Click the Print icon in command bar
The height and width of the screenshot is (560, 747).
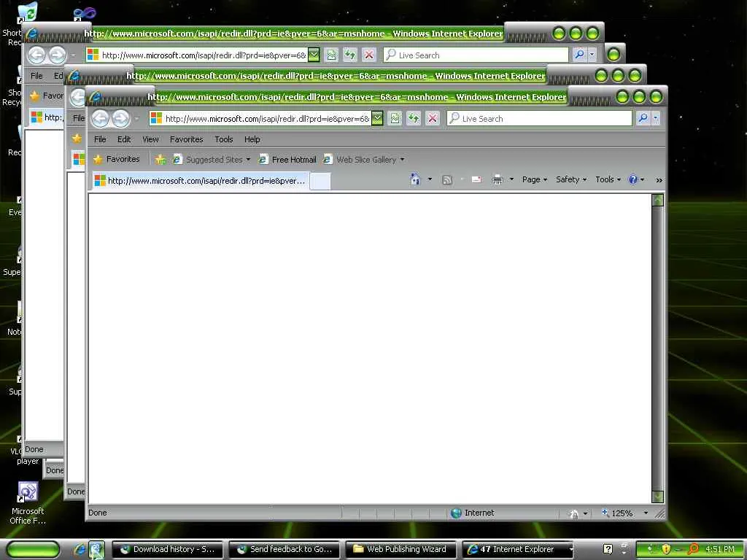point(498,179)
